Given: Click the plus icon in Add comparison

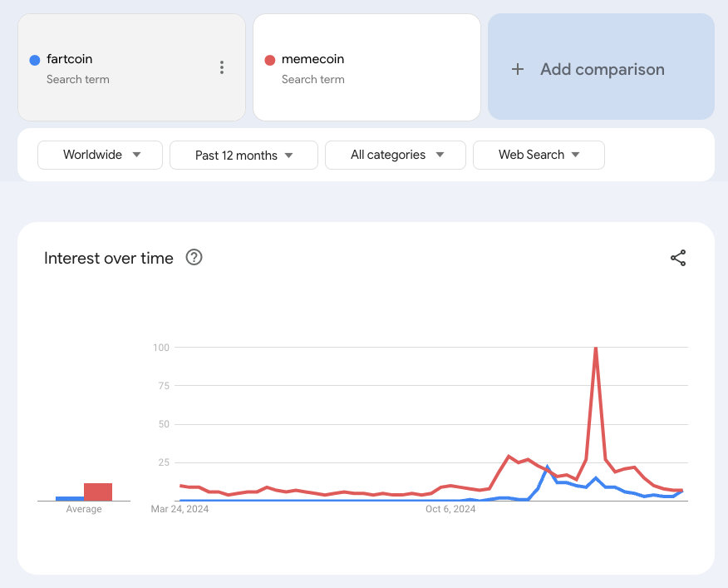Looking at the screenshot, I should (518, 69).
